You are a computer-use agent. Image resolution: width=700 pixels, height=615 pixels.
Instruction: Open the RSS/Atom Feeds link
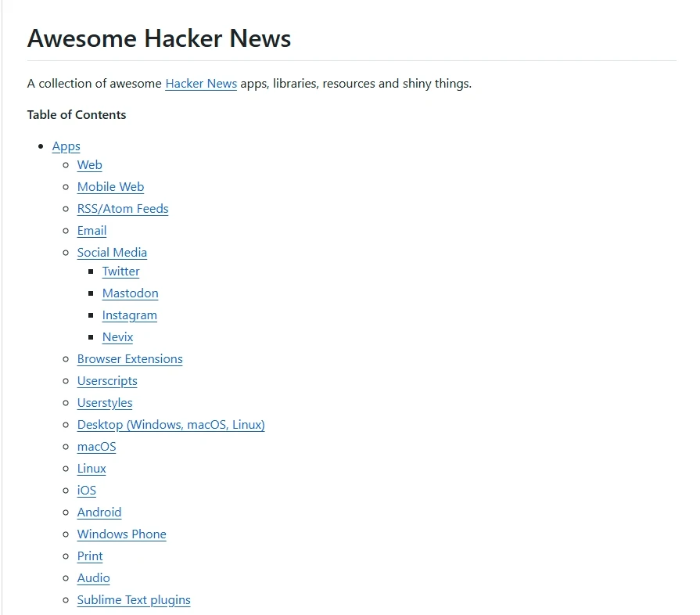(x=123, y=209)
